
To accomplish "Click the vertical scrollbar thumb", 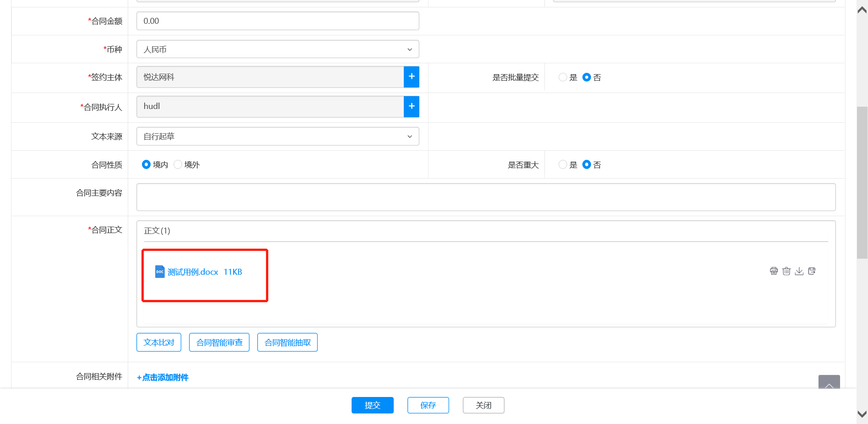I will (x=862, y=182).
